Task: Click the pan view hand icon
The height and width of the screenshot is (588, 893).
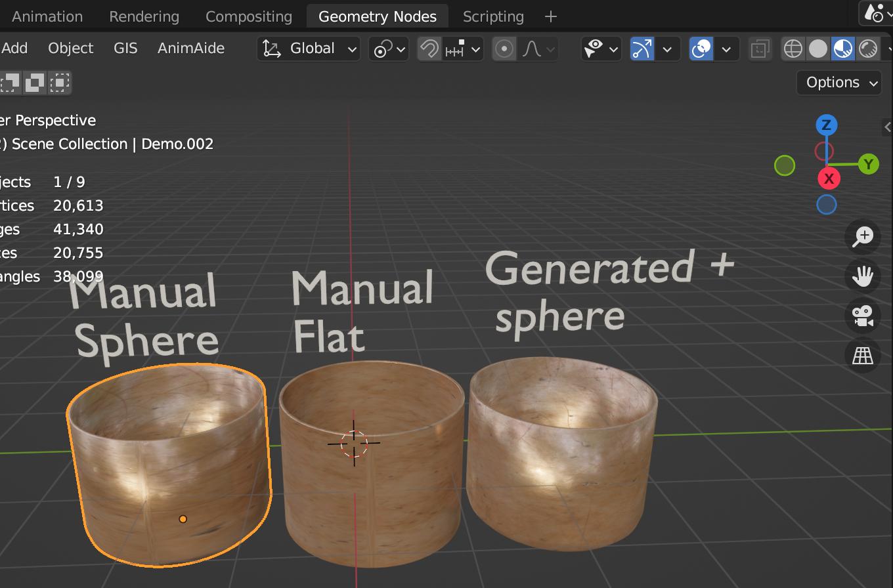Action: tap(863, 276)
